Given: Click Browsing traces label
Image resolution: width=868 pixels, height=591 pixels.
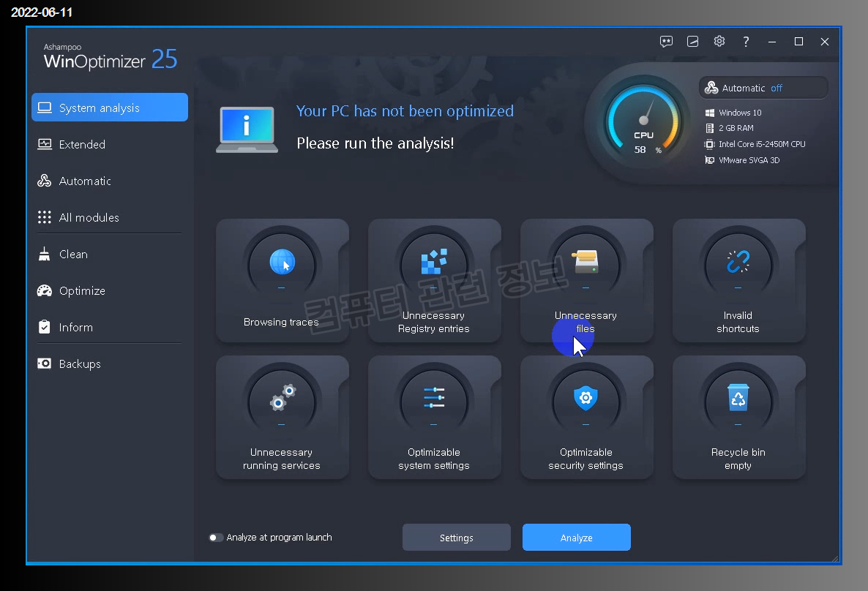Looking at the screenshot, I should pos(281,322).
